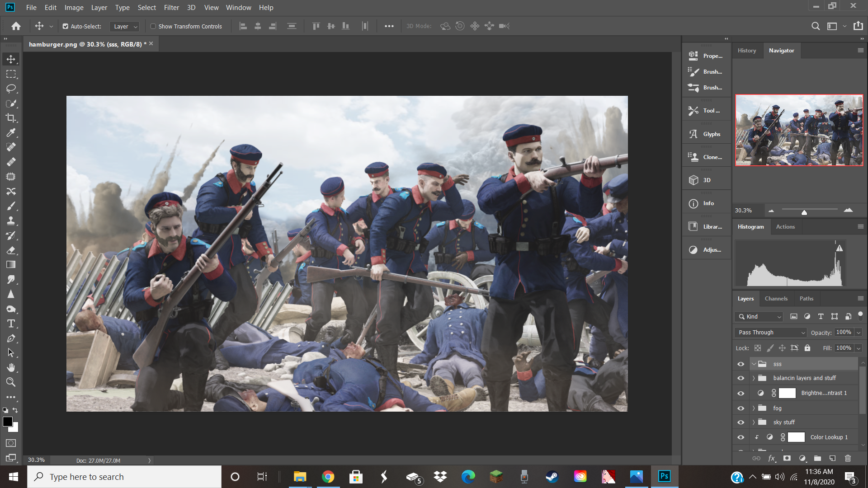Activate the Hand tool
The height and width of the screenshot is (488, 868).
coord(11,367)
